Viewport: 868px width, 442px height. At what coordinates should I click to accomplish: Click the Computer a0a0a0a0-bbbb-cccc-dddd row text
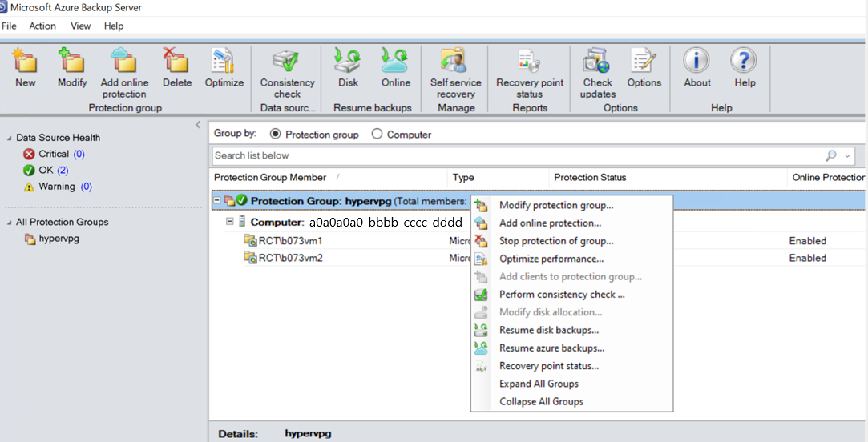coord(356,223)
